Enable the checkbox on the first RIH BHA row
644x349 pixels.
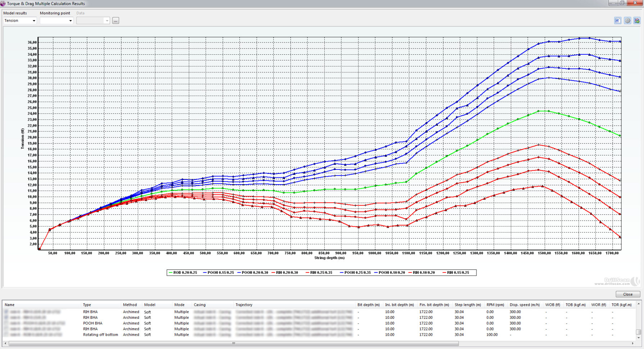pyautogui.click(x=6, y=312)
